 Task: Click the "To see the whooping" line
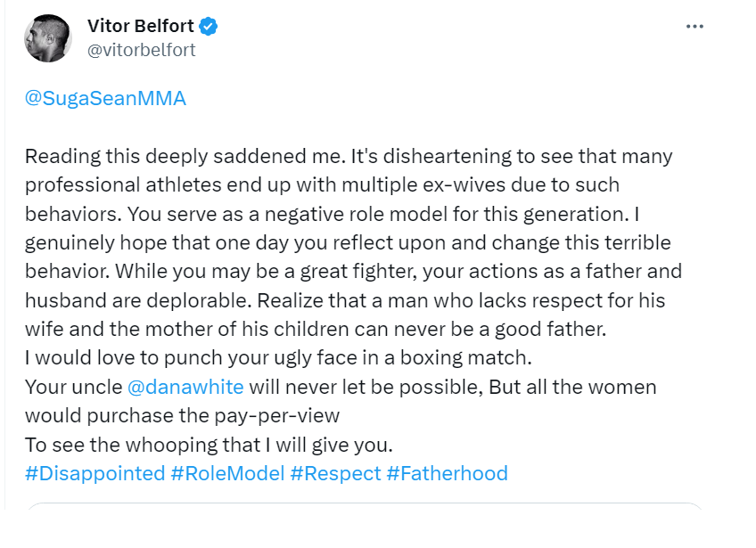pos(209,444)
